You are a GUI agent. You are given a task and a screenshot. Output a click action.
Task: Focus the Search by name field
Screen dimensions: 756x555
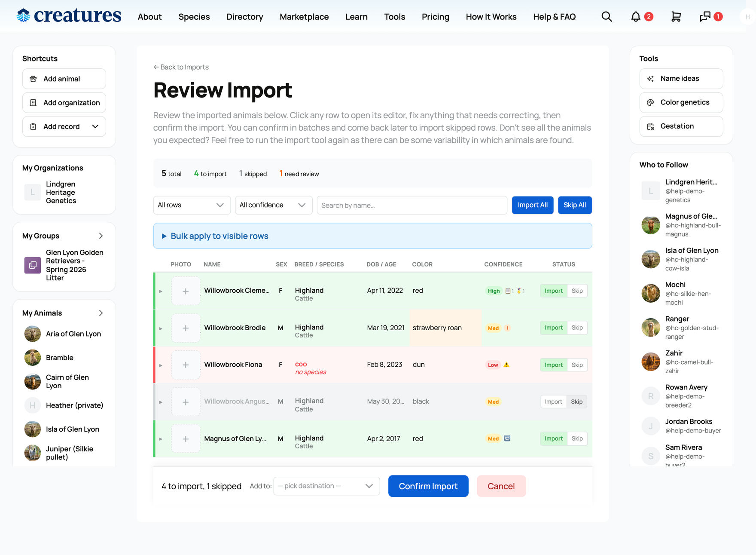pyautogui.click(x=412, y=205)
